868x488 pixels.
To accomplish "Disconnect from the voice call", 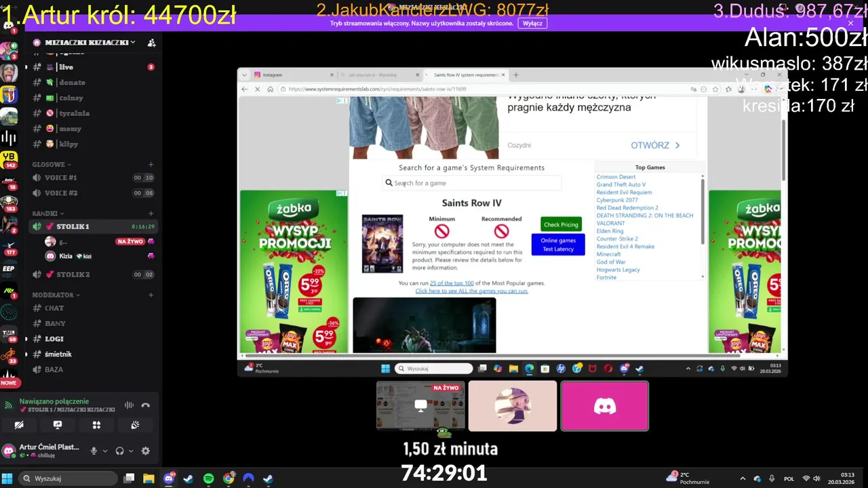I will pos(145,405).
